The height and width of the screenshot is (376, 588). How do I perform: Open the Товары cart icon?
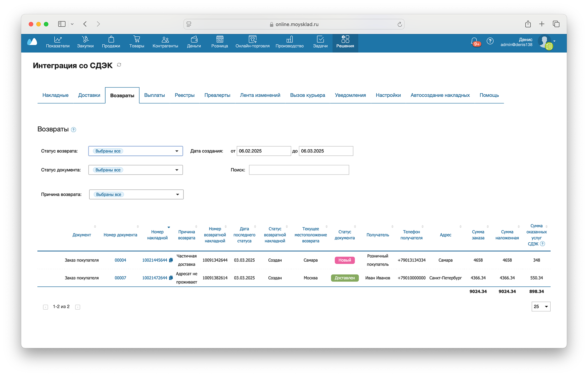point(136,39)
